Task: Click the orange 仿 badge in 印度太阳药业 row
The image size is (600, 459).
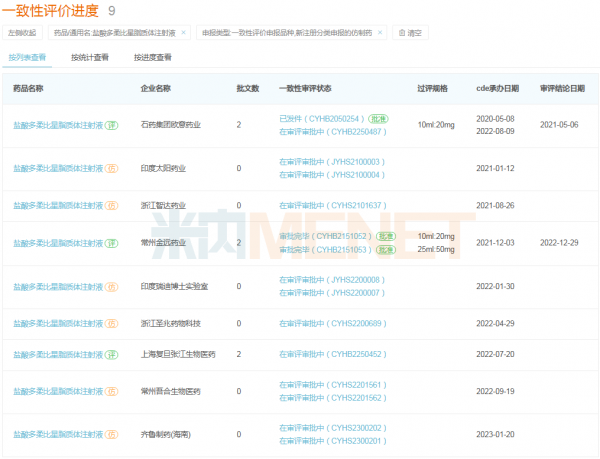Action: pyautogui.click(x=112, y=167)
